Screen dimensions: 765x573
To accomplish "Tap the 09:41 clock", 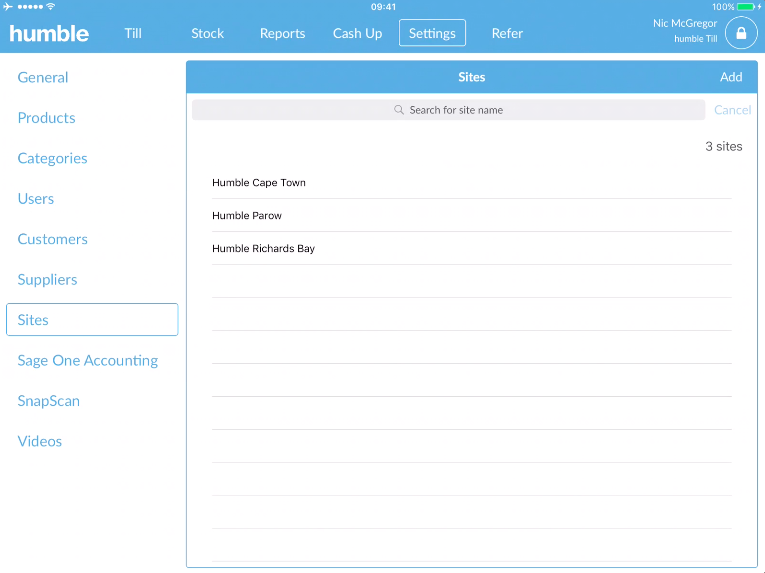I will (383, 7).
